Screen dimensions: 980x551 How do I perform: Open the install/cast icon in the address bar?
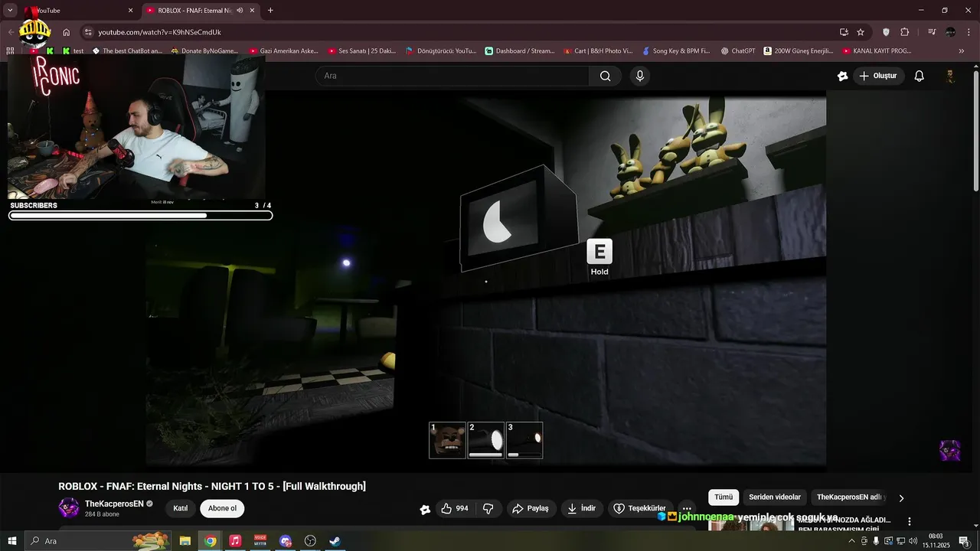[844, 32]
